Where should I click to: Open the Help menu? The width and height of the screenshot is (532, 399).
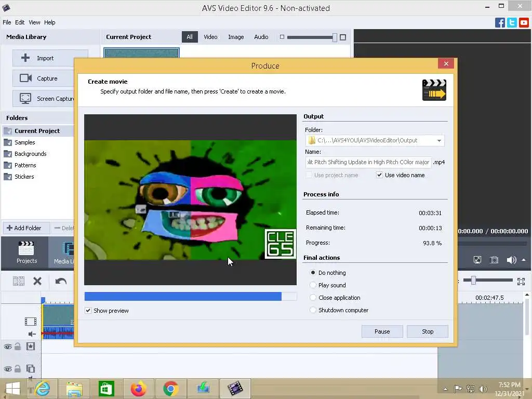tap(49, 22)
